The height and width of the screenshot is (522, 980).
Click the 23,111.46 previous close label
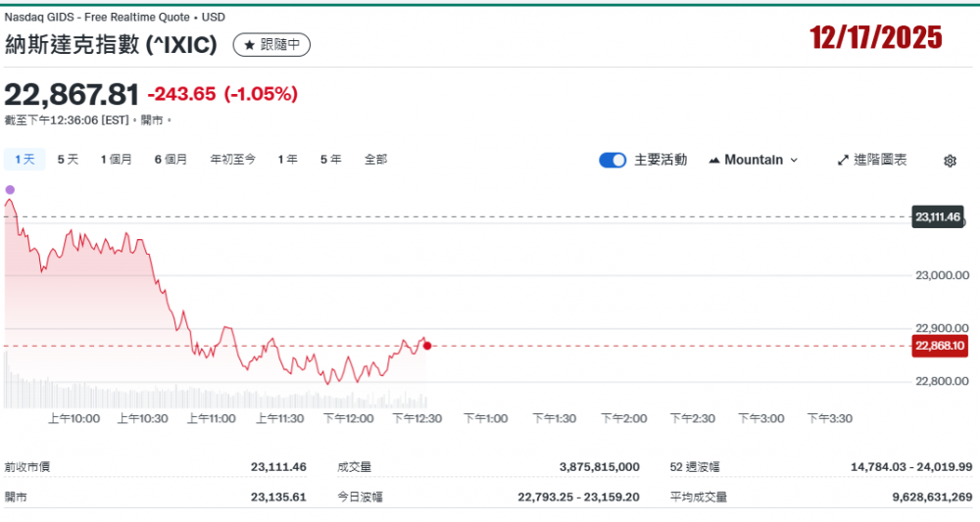pyautogui.click(x=938, y=216)
